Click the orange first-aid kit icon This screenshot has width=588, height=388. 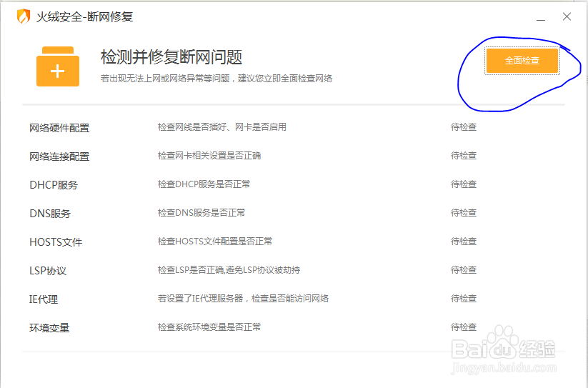tap(58, 66)
